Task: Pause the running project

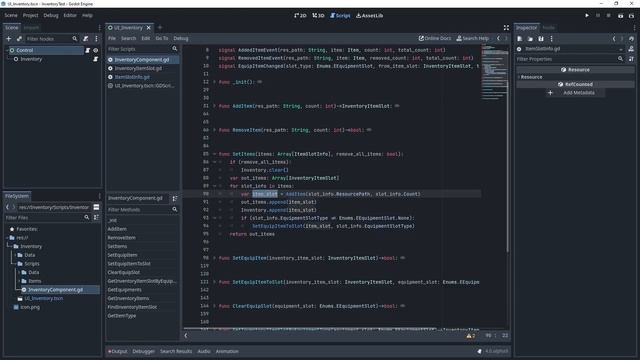Action: point(598,16)
